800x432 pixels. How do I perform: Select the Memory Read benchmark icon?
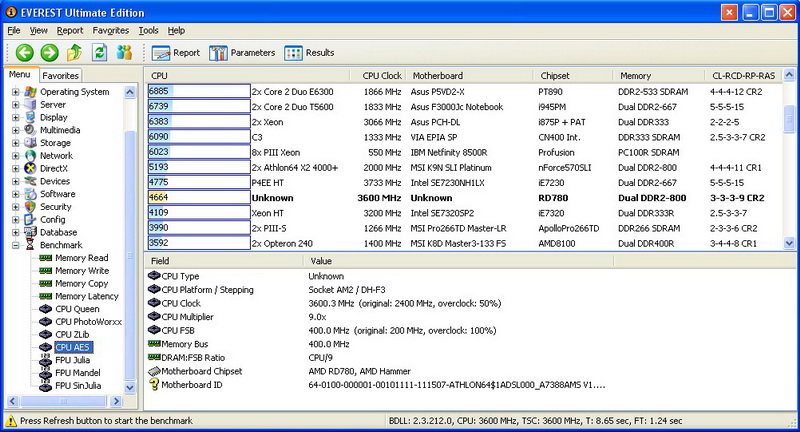click(45, 258)
